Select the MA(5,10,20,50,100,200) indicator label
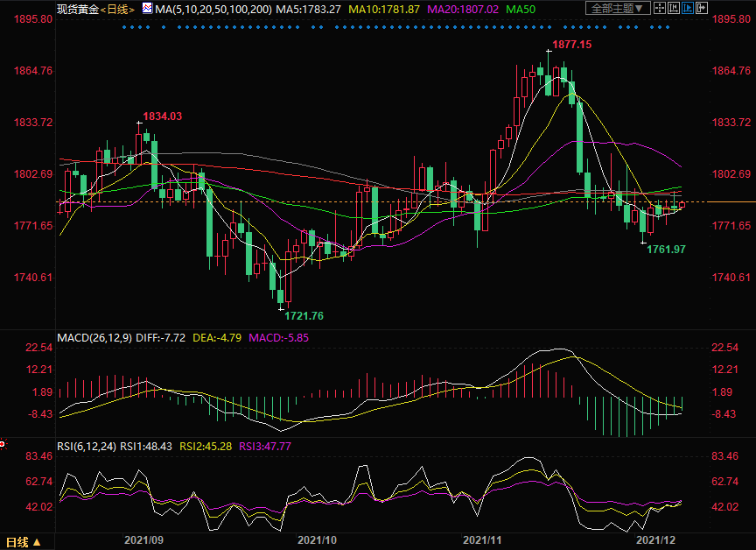This screenshot has width=756, height=550. (x=211, y=9)
